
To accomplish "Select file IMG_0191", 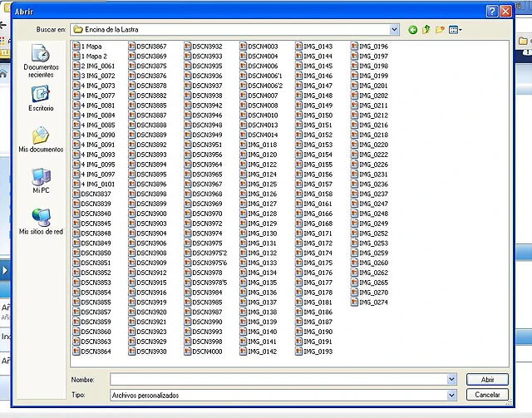I will click(x=314, y=342).
